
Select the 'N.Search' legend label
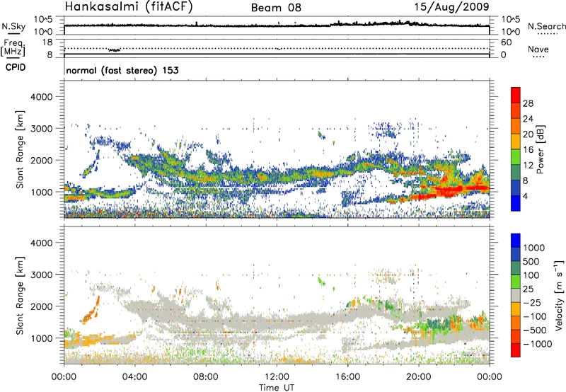546,26
